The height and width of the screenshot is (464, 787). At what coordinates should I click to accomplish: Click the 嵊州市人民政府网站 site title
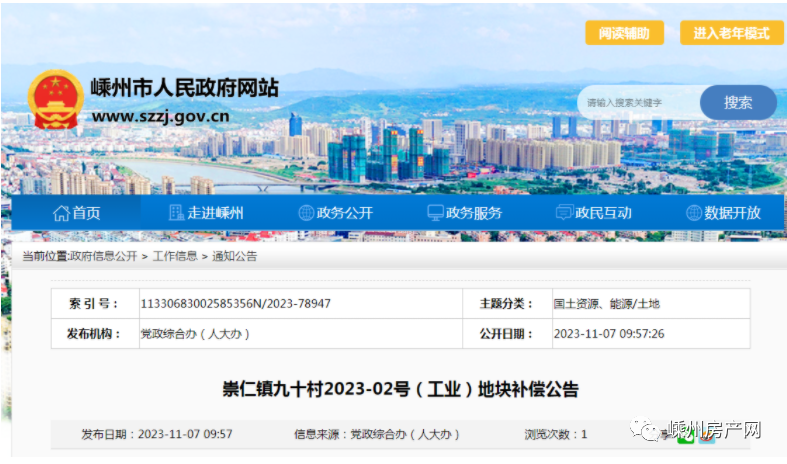tap(184, 87)
